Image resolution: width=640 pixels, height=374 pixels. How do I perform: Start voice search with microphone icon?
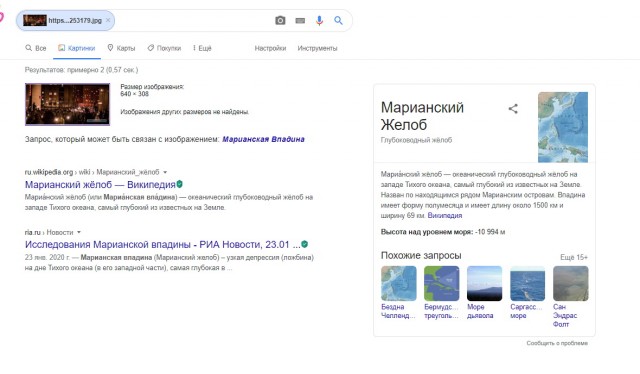[x=319, y=20]
